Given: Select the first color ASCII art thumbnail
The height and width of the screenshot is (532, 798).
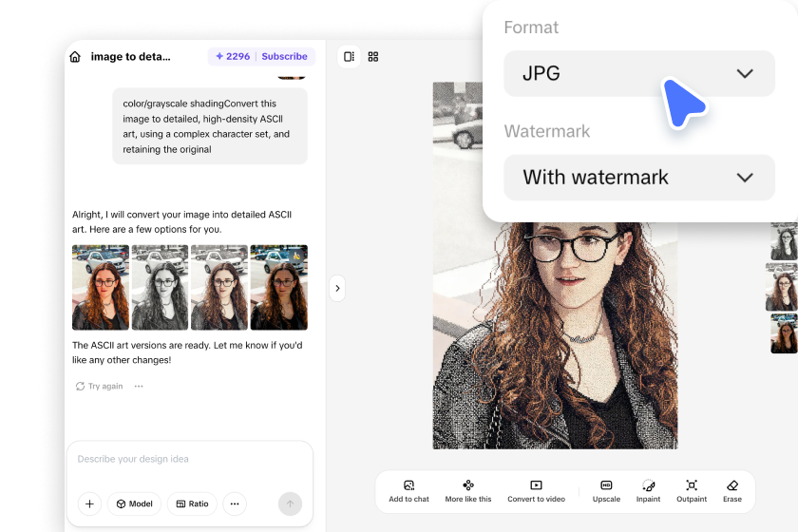Looking at the screenshot, I should [x=101, y=287].
